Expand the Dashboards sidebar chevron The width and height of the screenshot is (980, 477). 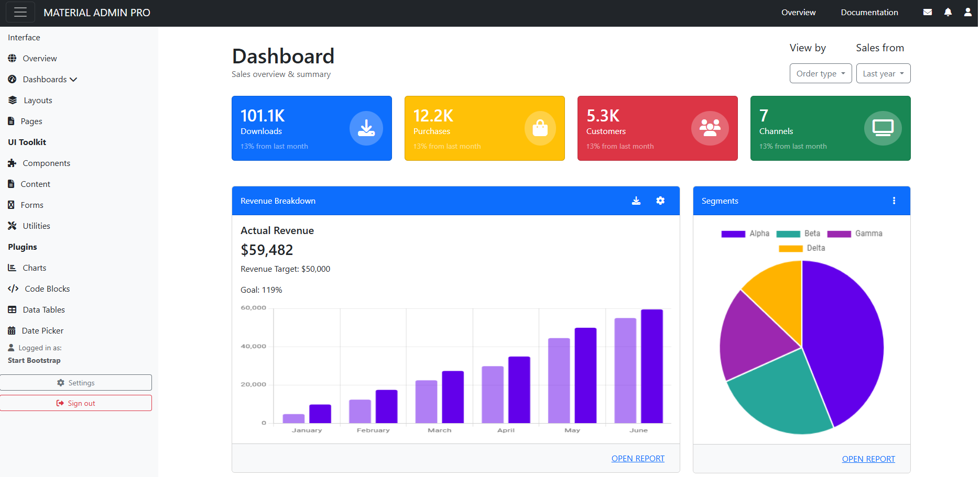click(x=73, y=79)
